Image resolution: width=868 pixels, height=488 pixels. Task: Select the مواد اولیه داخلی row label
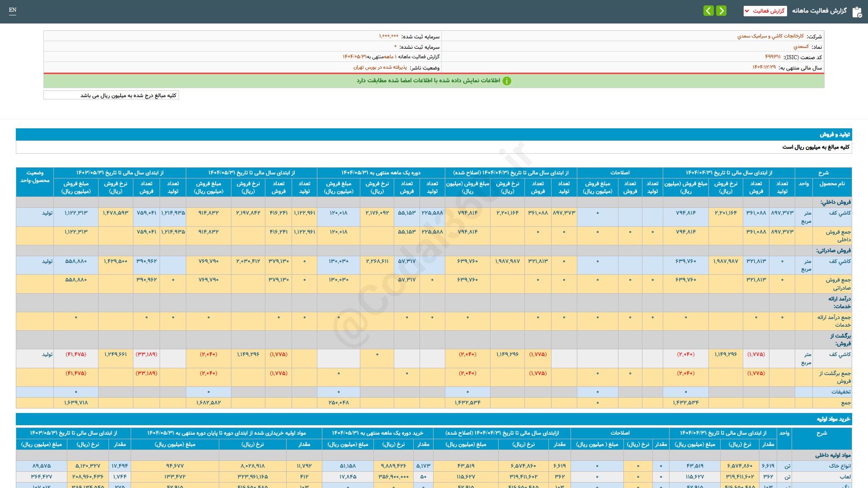tap(833, 455)
